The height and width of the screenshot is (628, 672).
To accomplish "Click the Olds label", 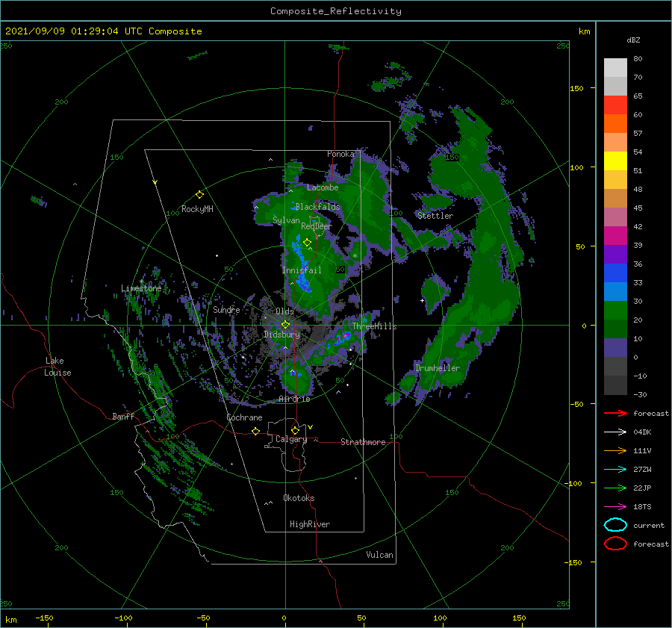I will (284, 311).
